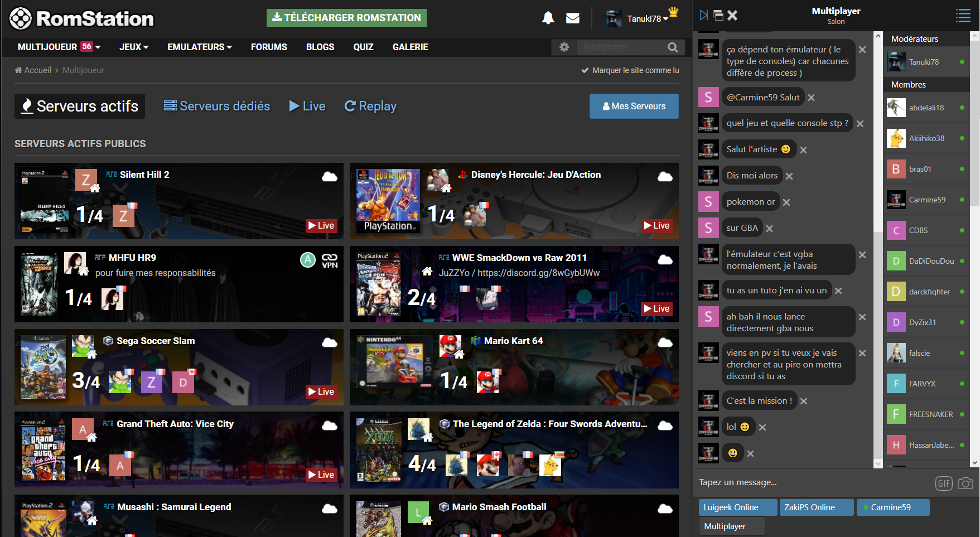The height and width of the screenshot is (537, 980).
Task: Delete the 'C'est la mission !' message
Action: 804,401
